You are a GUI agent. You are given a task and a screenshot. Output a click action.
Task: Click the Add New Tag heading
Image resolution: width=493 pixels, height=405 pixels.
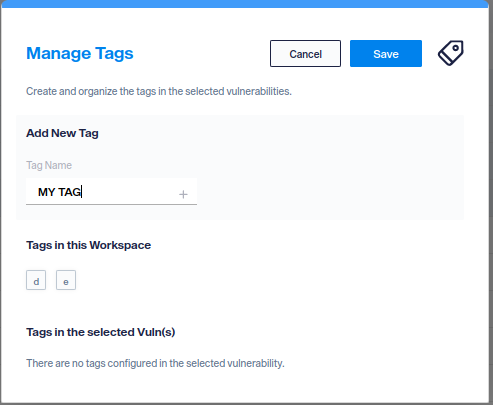(x=62, y=133)
